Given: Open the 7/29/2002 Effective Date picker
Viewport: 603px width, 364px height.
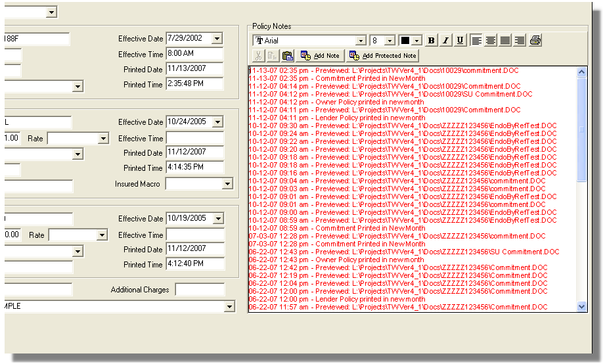Looking at the screenshot, I should (x=217, y=39).
